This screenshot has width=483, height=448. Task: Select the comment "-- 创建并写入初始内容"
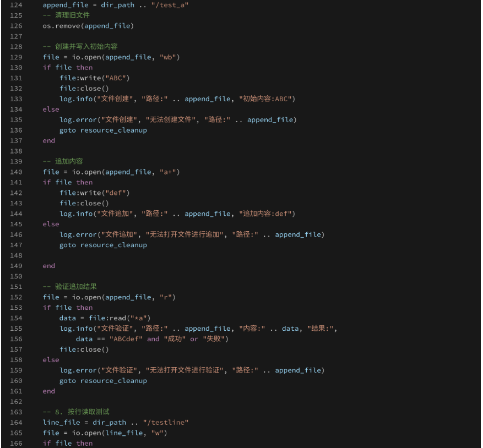pyautogui.click(x=80, y=46)
